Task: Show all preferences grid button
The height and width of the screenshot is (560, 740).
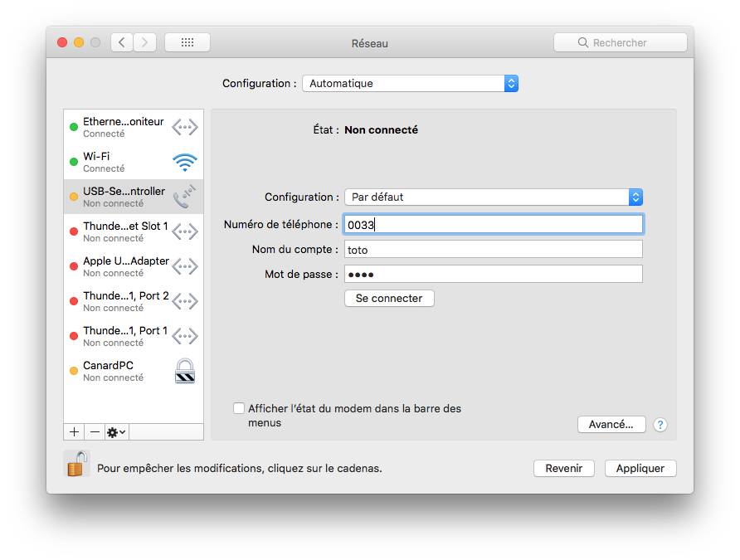Action: point(187,42)
